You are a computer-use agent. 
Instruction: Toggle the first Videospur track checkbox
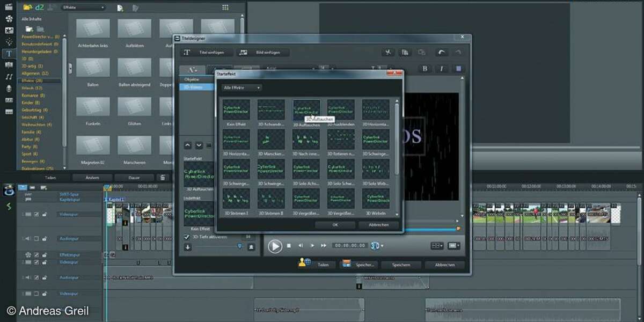[36, 214]
